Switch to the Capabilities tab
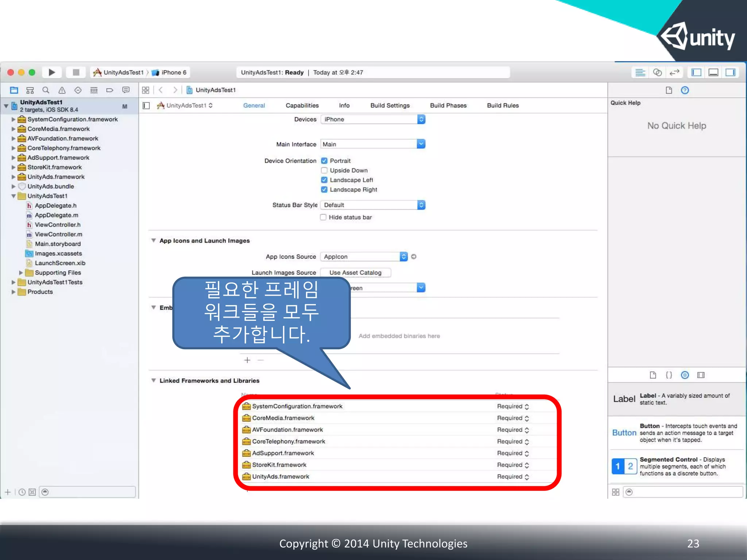Screen dimensions: 747x560 (x=302, y=106)
